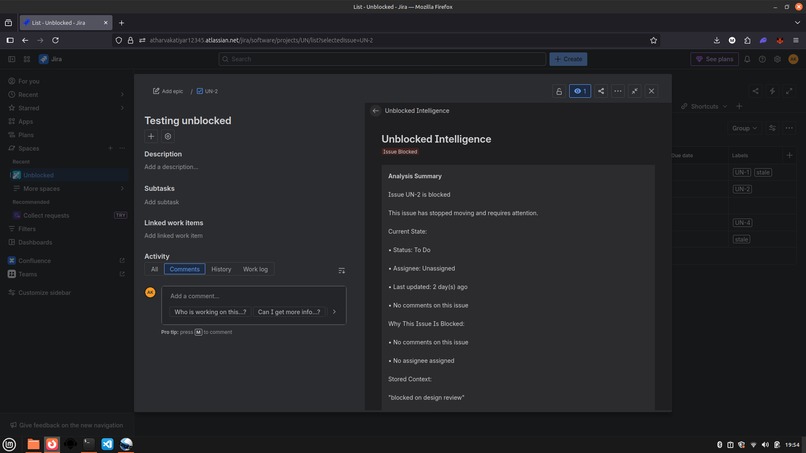This screenshot has height=453, width=806.
Task: Open the Group dropdown in list view
Action: pyautogui.click(x=744, y=128)
